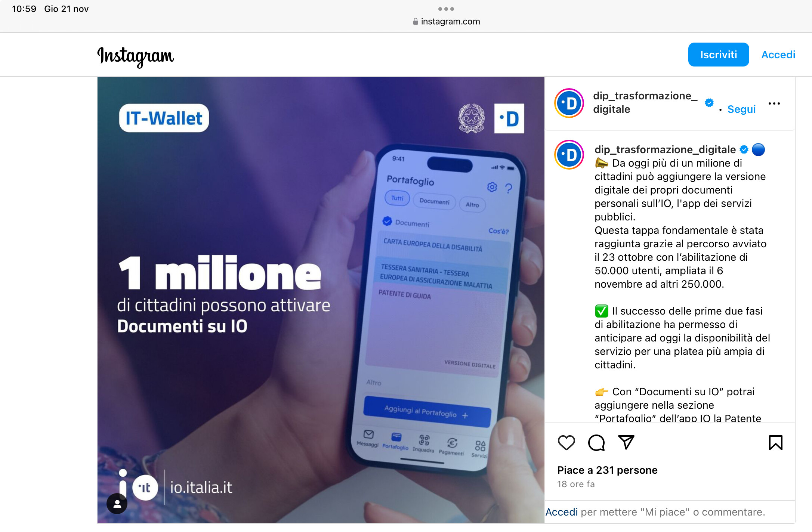Click the tagged people icon on image

click(117, 504)
